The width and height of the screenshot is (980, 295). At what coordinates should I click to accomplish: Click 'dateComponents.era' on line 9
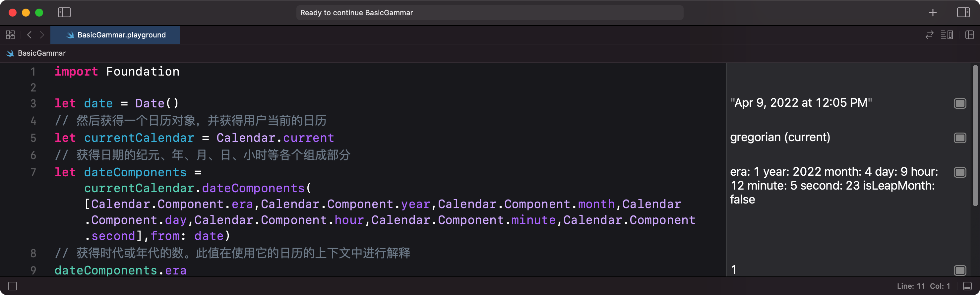(120, 270)
